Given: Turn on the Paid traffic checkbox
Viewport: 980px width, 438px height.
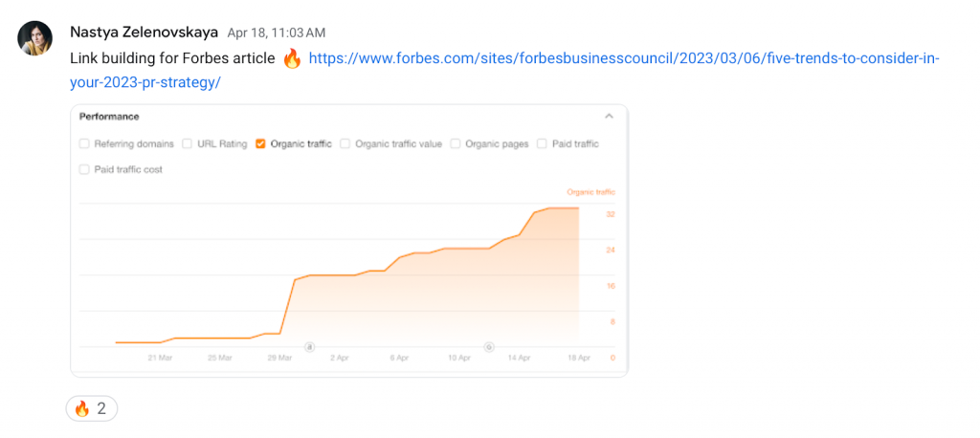Looking at the screenshot, I should click(x=542, y=144).
